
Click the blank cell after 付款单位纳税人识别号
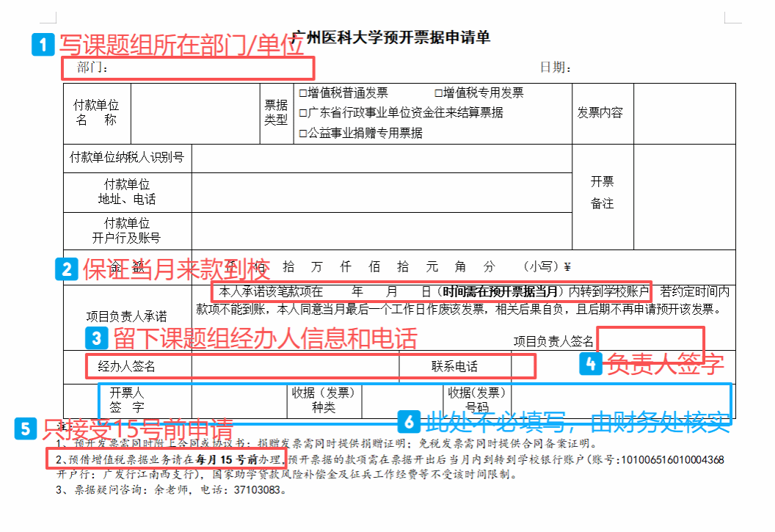(x=382, y=158)
